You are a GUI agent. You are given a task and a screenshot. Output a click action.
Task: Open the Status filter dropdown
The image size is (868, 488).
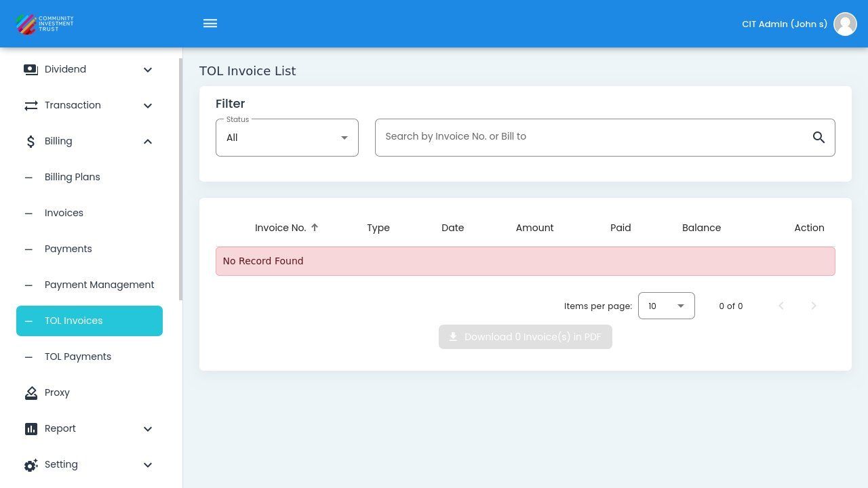(x=287, y=138)
